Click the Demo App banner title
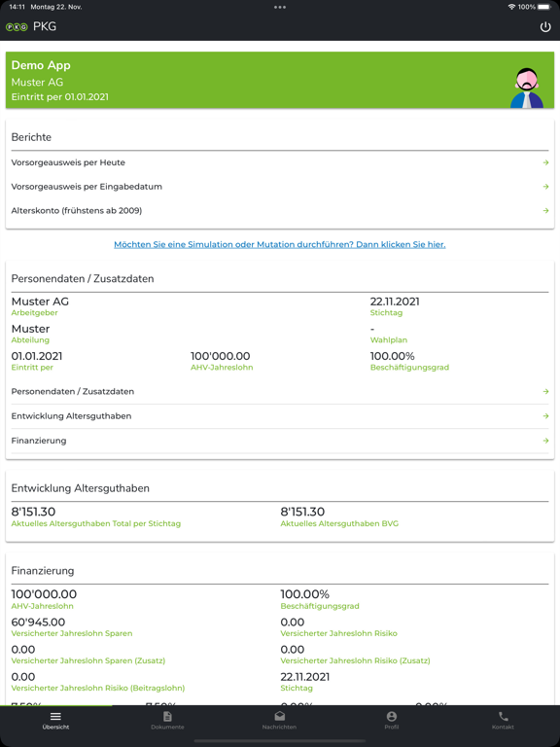This screenshot has width=560, height=747. pos(41,65)
